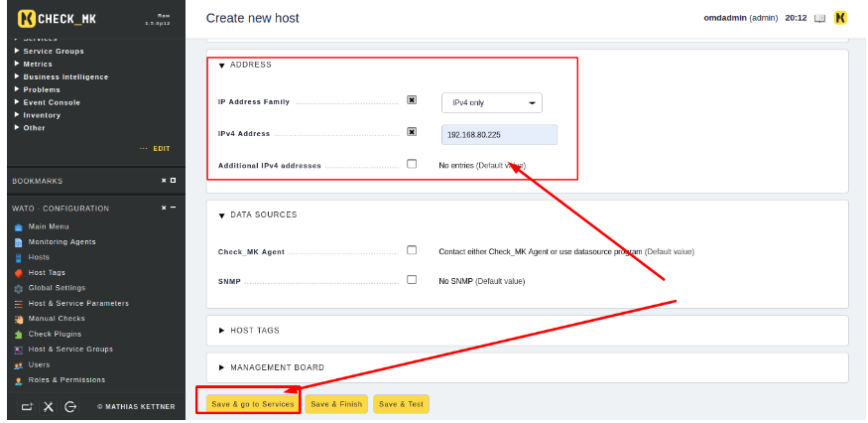Click the WATO · Configuration snapin title

pos(61,209)
